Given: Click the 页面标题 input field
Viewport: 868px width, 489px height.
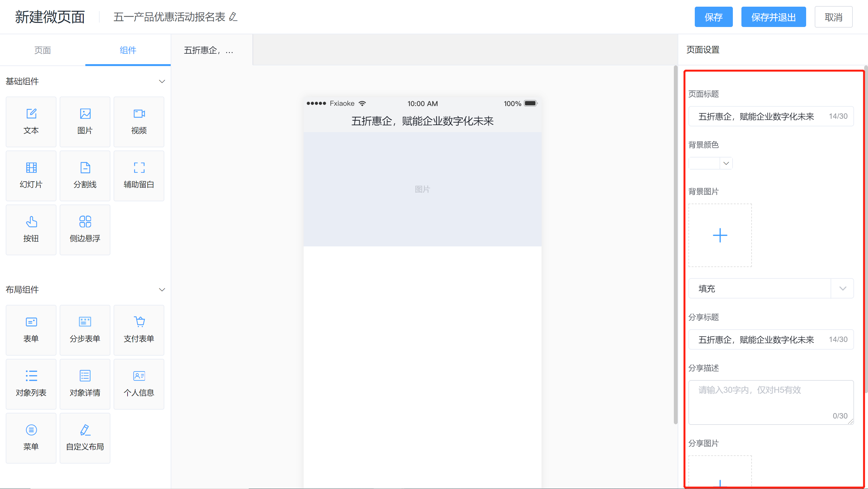Looking at the screenshot, I should coord(771,116).
